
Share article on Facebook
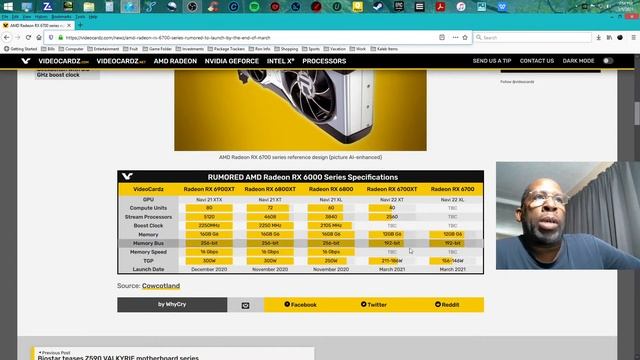pos(300,305)
